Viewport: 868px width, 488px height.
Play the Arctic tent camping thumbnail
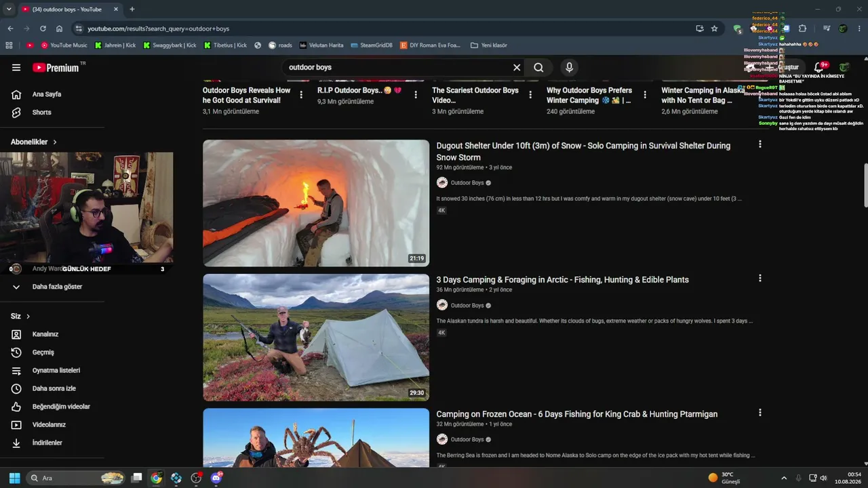pyautogui.click(x=316, y=337)
